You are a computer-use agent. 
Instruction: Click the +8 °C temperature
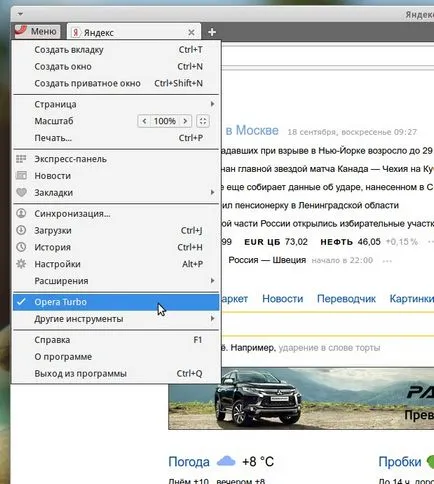pos(258,462)
